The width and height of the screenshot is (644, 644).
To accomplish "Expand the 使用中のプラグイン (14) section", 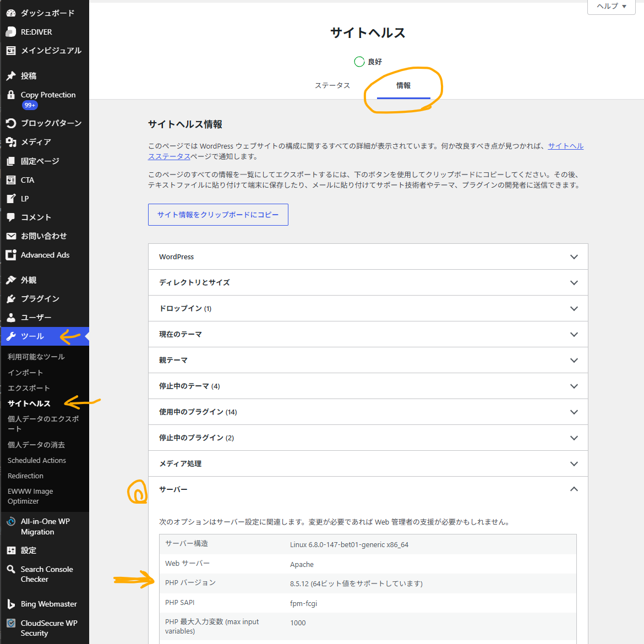I will coord(368,412).
